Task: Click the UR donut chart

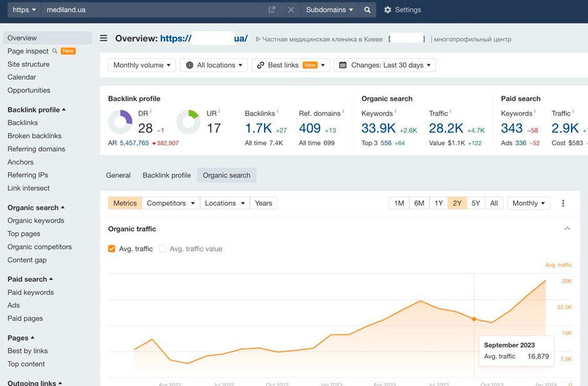Action: point(189,122)
